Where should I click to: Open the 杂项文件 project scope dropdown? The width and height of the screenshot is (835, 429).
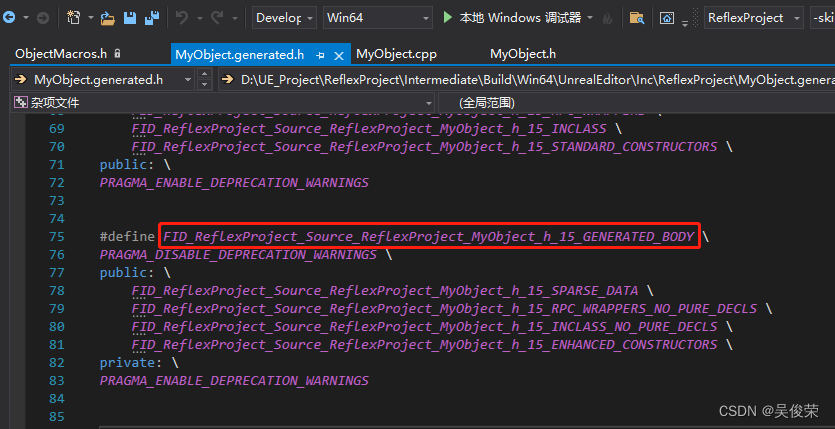224,103
